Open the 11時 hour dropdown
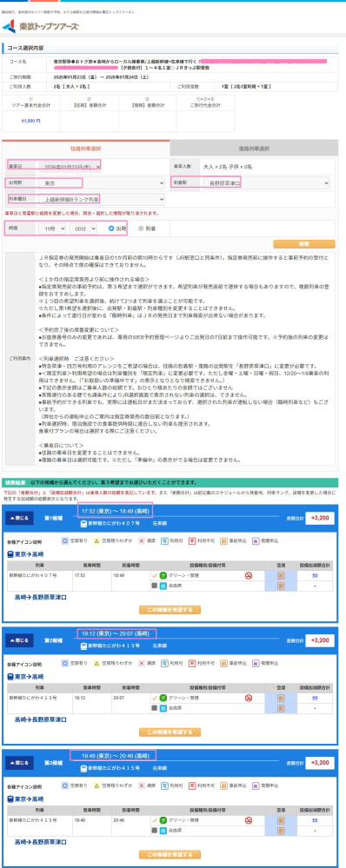Viewport: 346px width, 868px height. tap(52, 228)
